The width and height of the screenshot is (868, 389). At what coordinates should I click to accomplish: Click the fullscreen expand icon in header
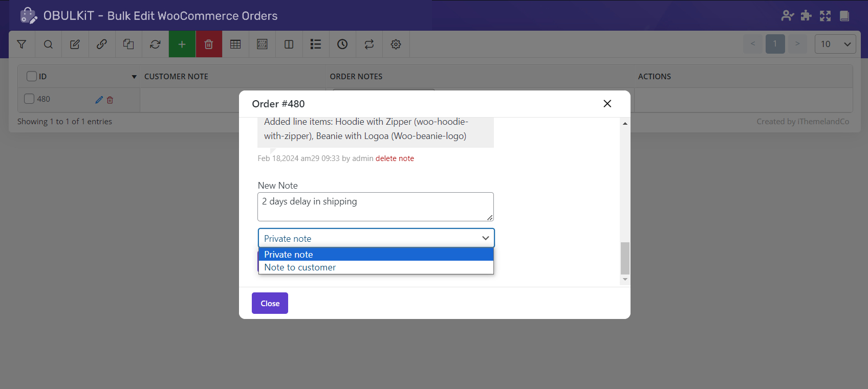(x=825, y=16)
